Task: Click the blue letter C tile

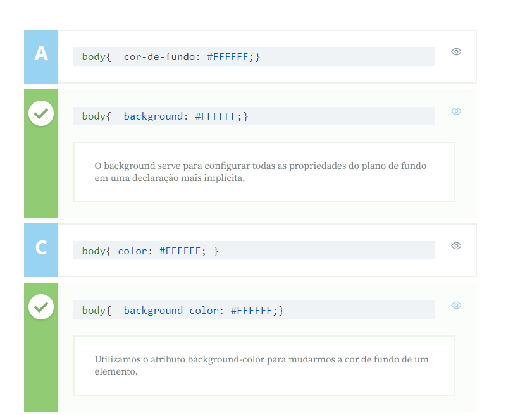Action: [x=41, y=250]
